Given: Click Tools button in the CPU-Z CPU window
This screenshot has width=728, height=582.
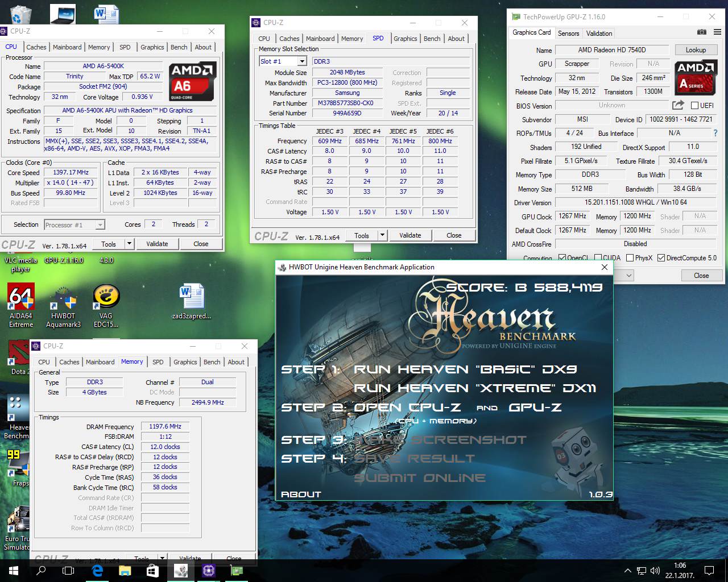Looking at the screenshot, I should pyautogui.click(x=109, y=244).
